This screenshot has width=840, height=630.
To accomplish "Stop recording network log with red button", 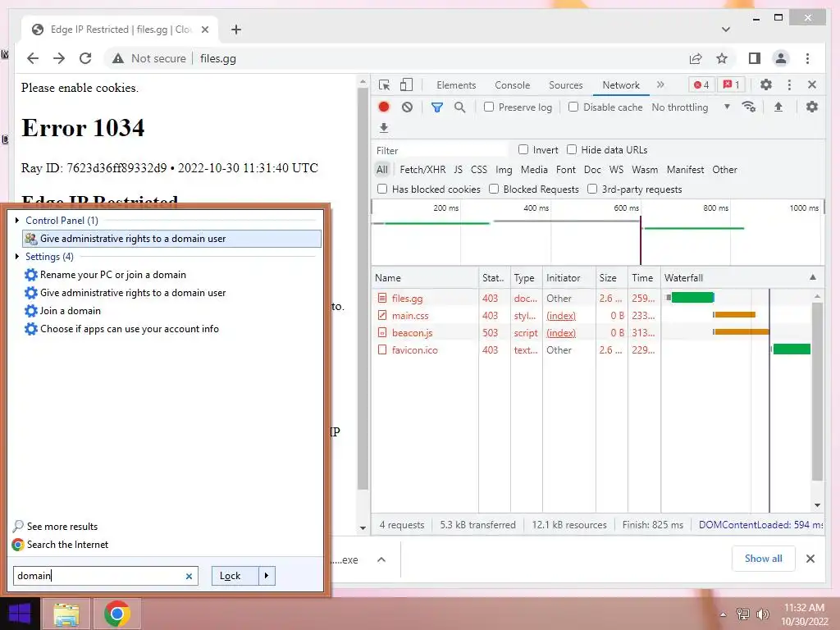I will pos(384,107).
